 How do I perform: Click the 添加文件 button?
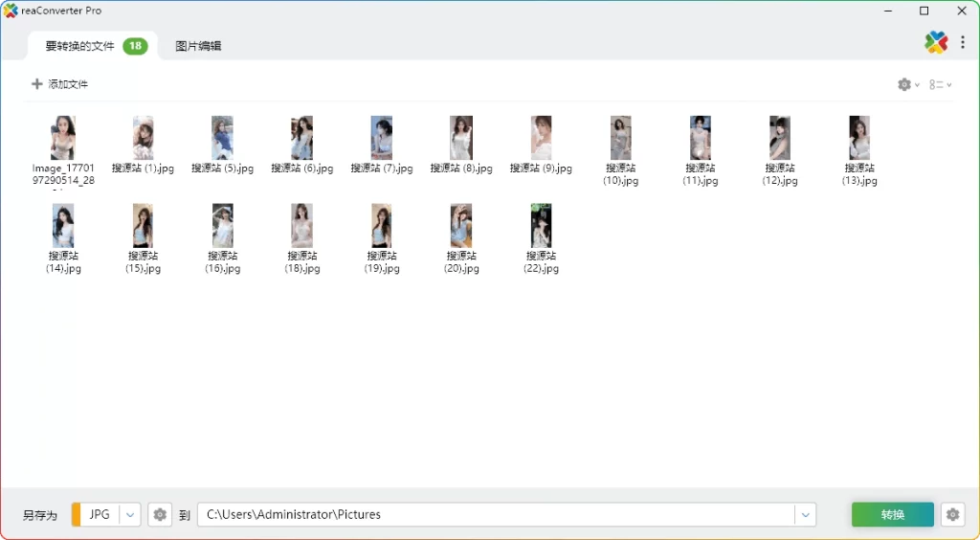click(x=60, y=83)
